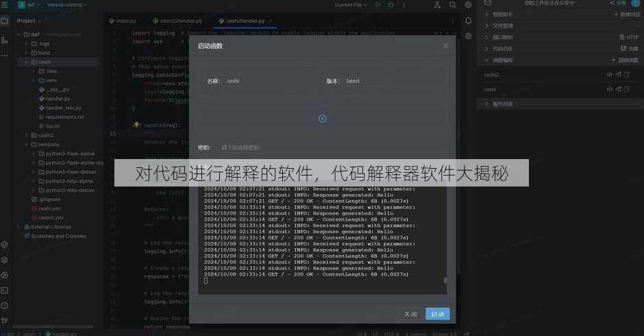Open the Current File run configuration dropdown

[x=351, y=5]
